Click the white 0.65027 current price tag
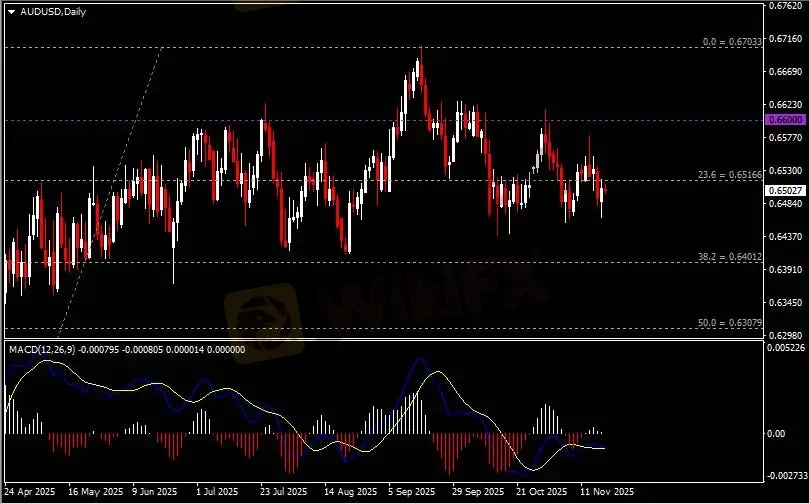This screenshot has width=809, height=504. (x=786, y=190)
